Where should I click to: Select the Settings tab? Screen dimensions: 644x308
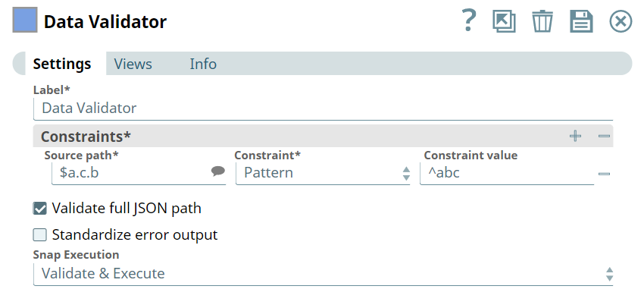coord(62,64)
